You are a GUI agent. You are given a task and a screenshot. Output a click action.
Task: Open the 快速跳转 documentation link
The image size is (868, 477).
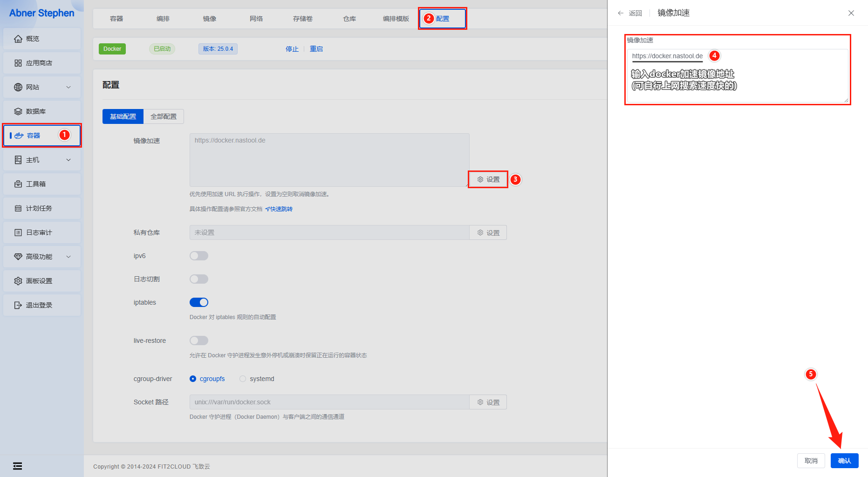pos(279,209)
